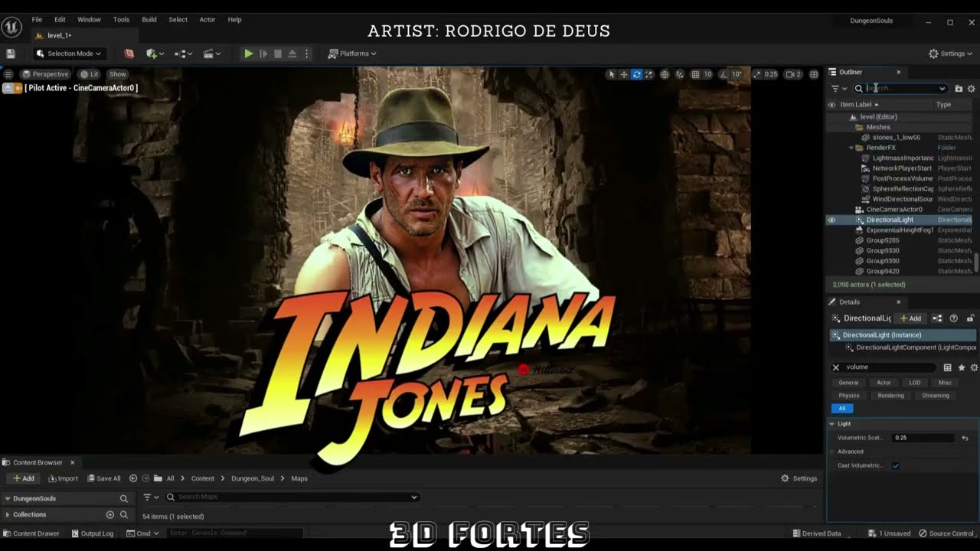Viewport: 980px width, 551px height.
Task: Clear the 'volume' search in Details
Action: [836, 367]
